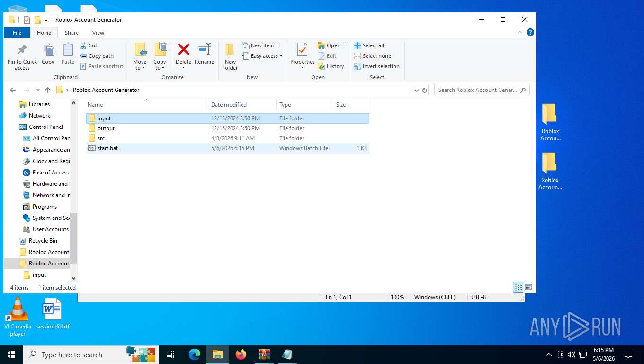644x364 pixels.
Task: Click the Windows taskbar search box
Action: coord(90,355)
